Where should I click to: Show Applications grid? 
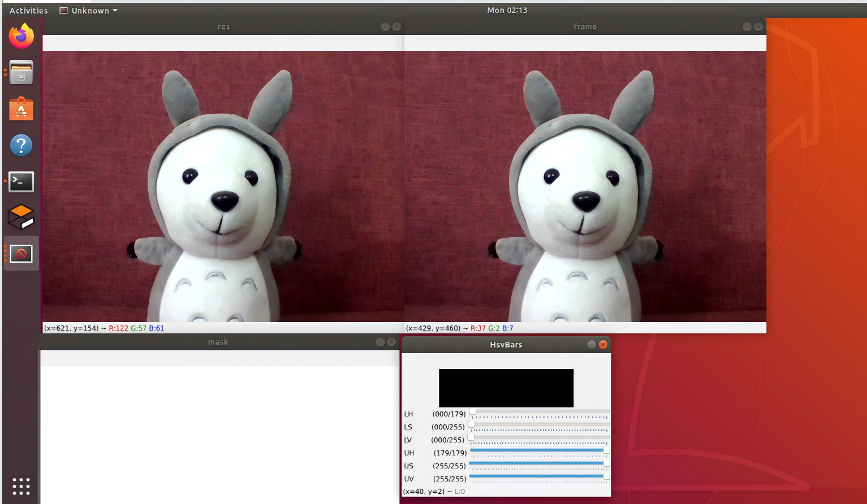[21, 486]
